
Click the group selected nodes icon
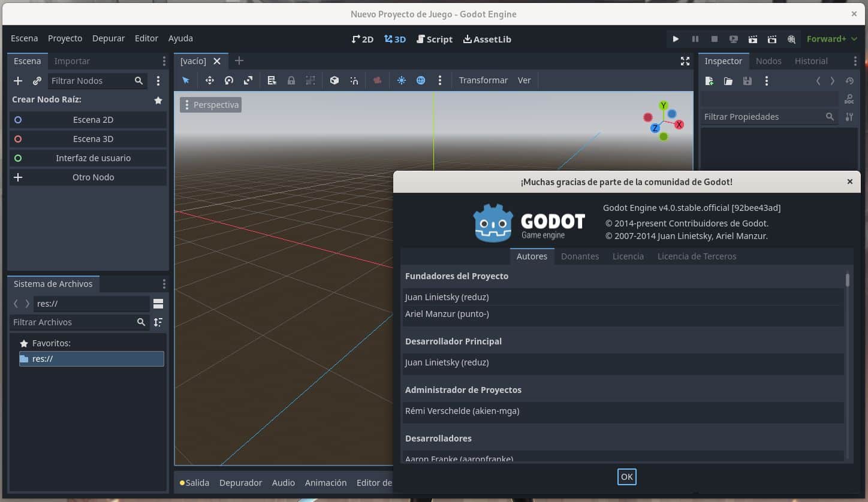click(x=311, y=80)
